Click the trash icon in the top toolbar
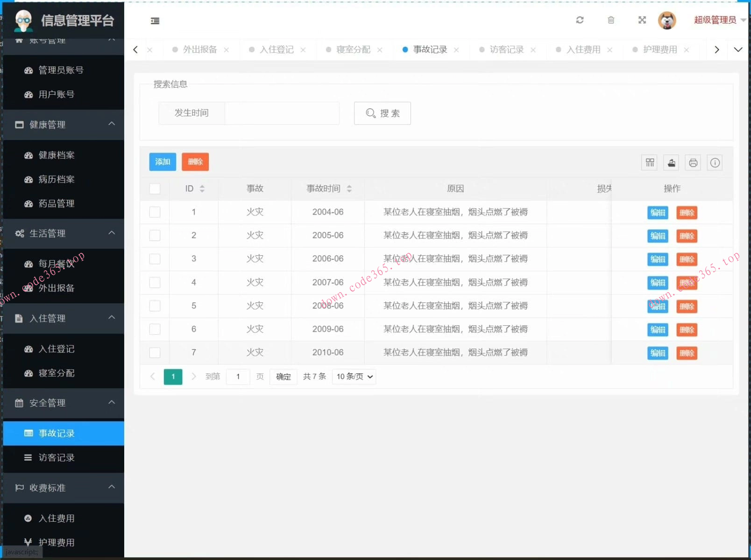The image size is (751, 560). tap(610, 20)
